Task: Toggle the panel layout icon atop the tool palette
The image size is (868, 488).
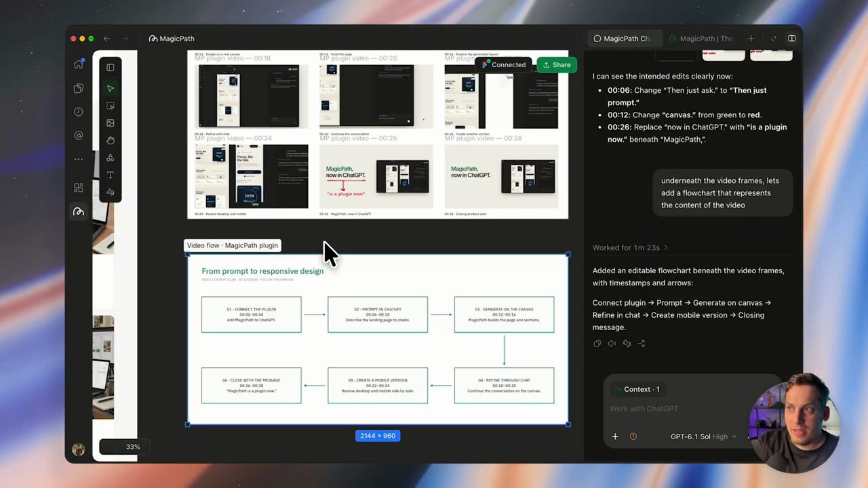Action: 111,67
